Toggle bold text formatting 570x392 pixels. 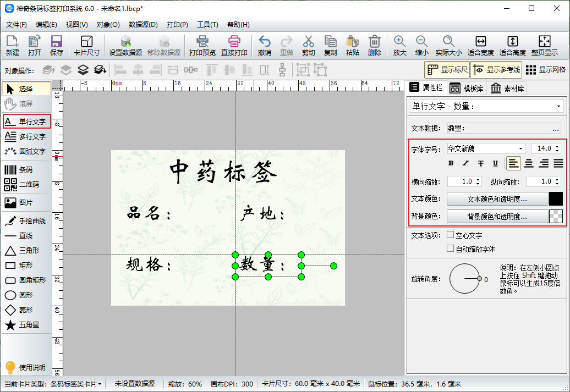point(451,163)
